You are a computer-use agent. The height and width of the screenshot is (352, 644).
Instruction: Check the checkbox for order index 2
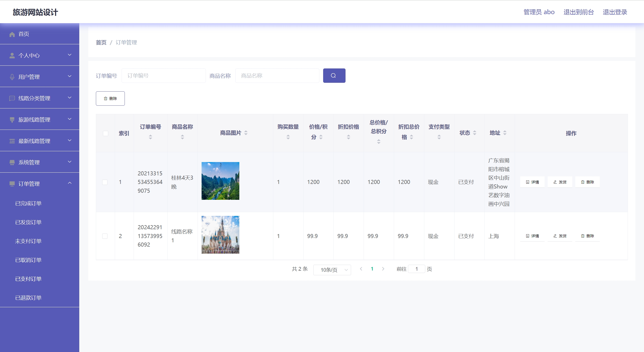pyautogui.click(x=105, y=236)
